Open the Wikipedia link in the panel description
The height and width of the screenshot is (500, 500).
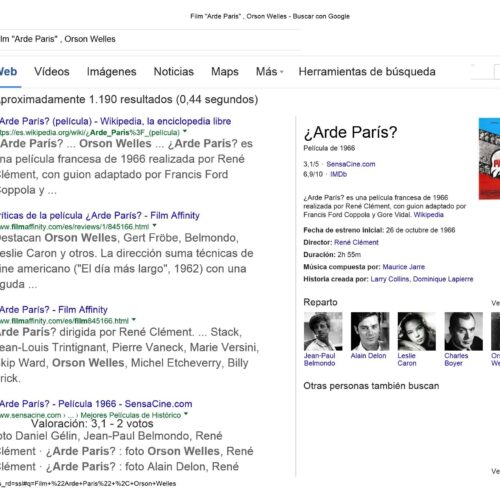pos(428,215)
